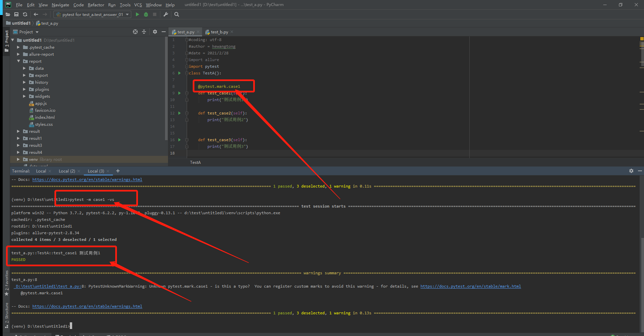The height and width of the screenshot is (336, 644).
Task: Open the mark.html documentation link
Action: (471, 286)
